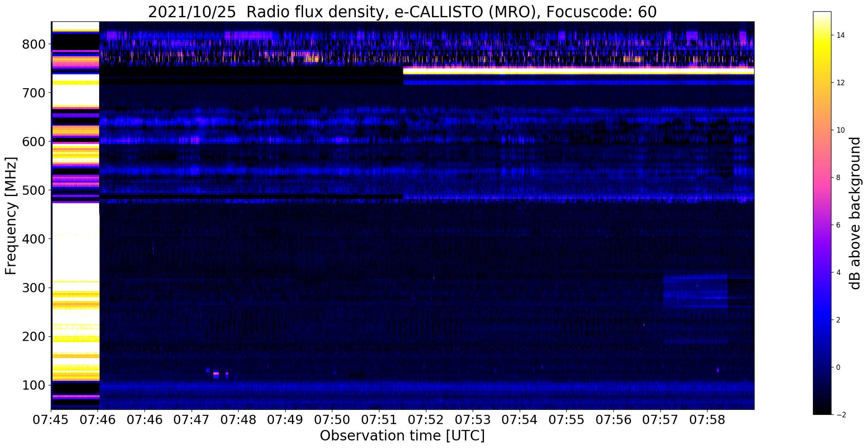The height and width of the screenshot is (448, 868).
Task: Select the 07:54 time tick label
Action: point(520,420)
